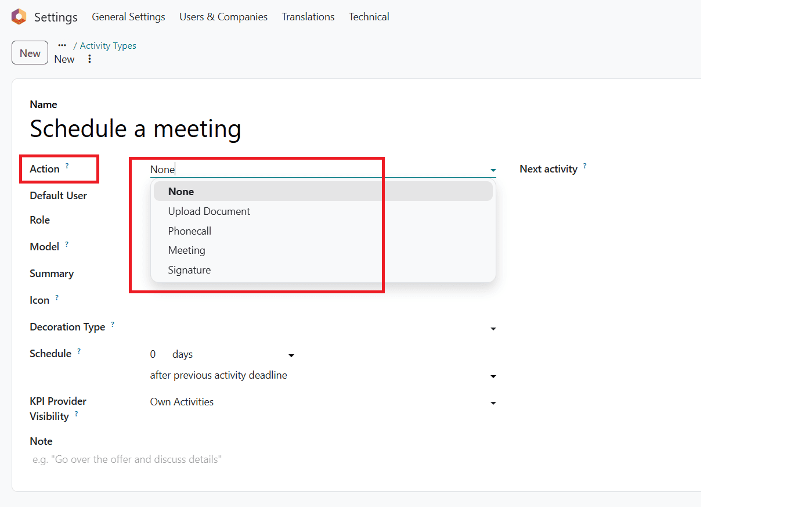Open the Users & Companies menu
Viewport: 812px width, 507px height.
(x=223, y=17)
